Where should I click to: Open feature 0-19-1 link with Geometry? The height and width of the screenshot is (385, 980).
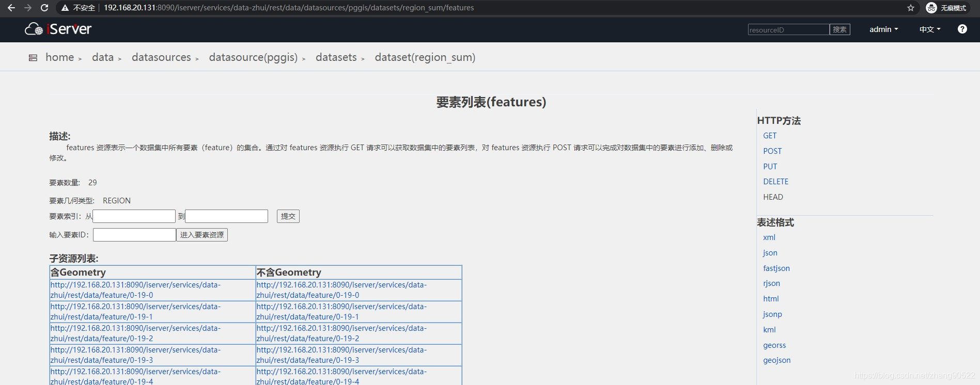pyautogui.click(x=135, y=312)
